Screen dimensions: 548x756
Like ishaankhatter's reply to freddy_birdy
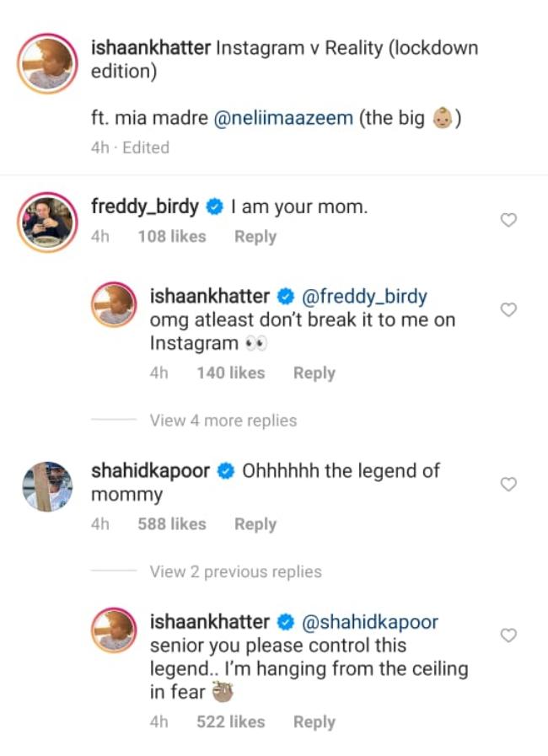tap(508, 310)
